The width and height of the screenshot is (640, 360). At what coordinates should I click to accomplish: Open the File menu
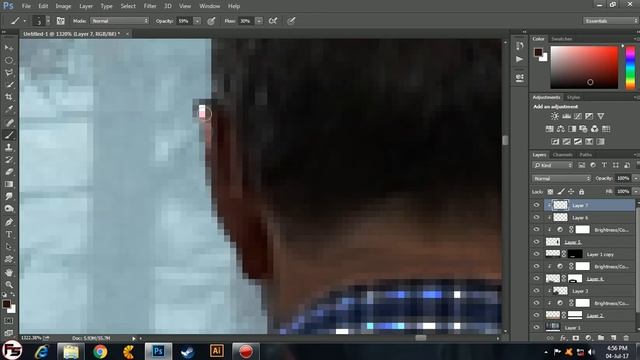click(x=26, y=6)
